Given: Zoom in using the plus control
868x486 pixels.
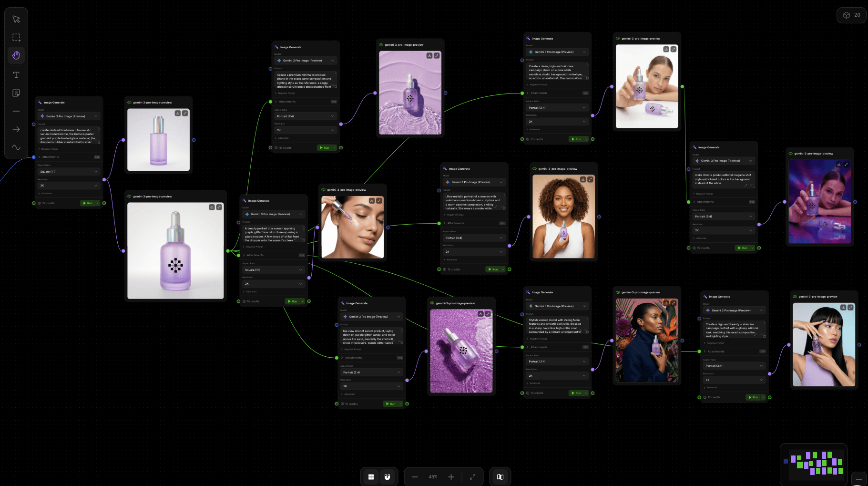Looking at the screenshot, I should point(451,476).
